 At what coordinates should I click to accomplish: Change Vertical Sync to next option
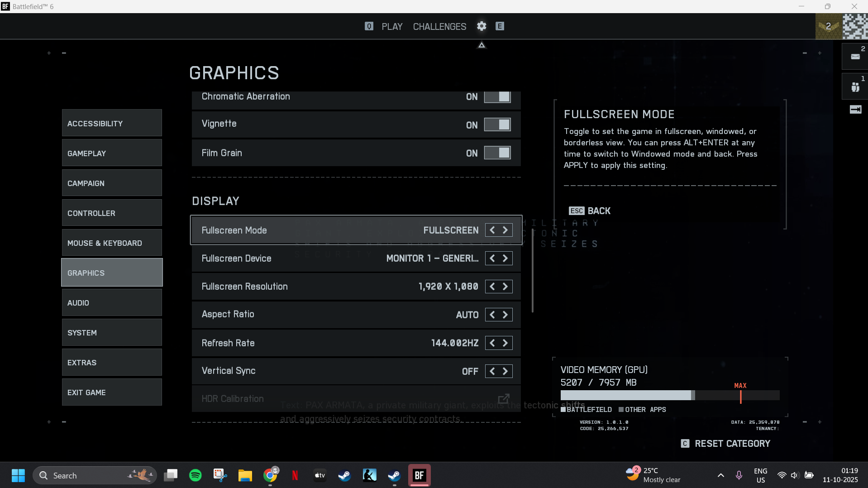[x=506, y=371]
